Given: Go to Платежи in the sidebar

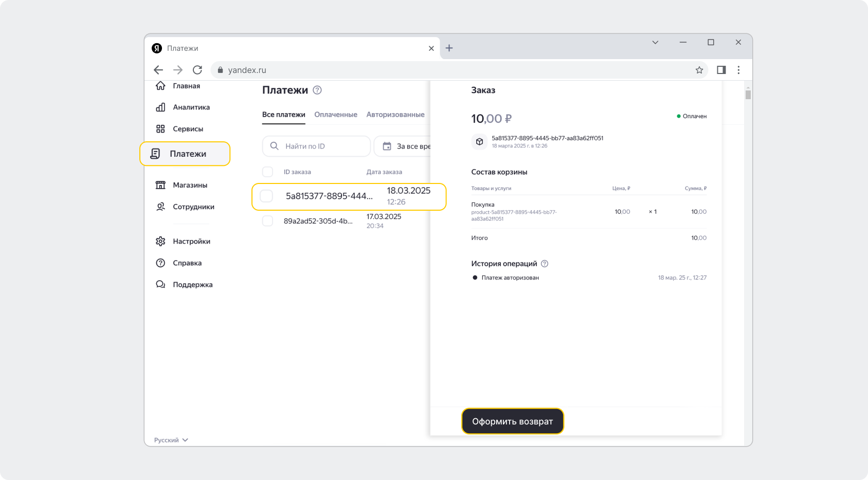Looking at the screenshot, I should point(185,154).
